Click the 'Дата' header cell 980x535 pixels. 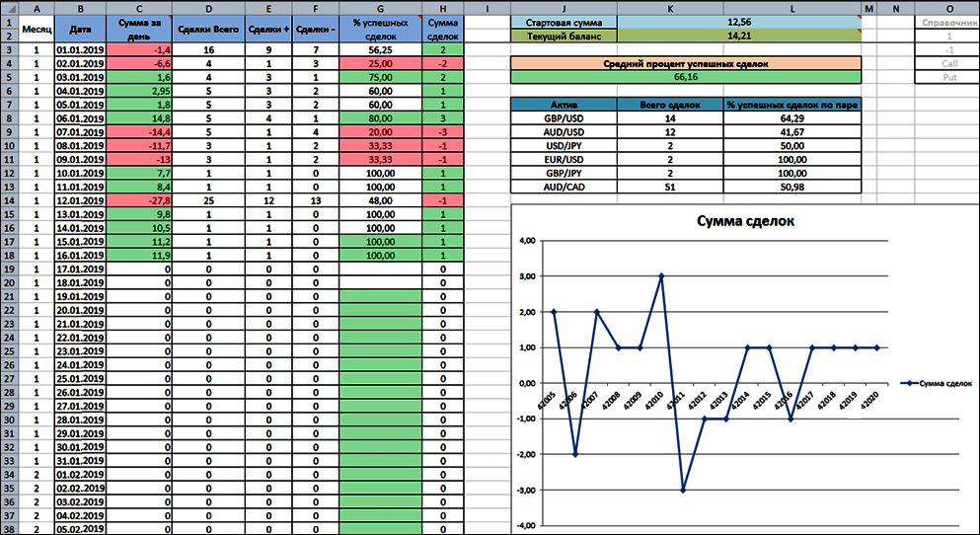pos(80,29)
